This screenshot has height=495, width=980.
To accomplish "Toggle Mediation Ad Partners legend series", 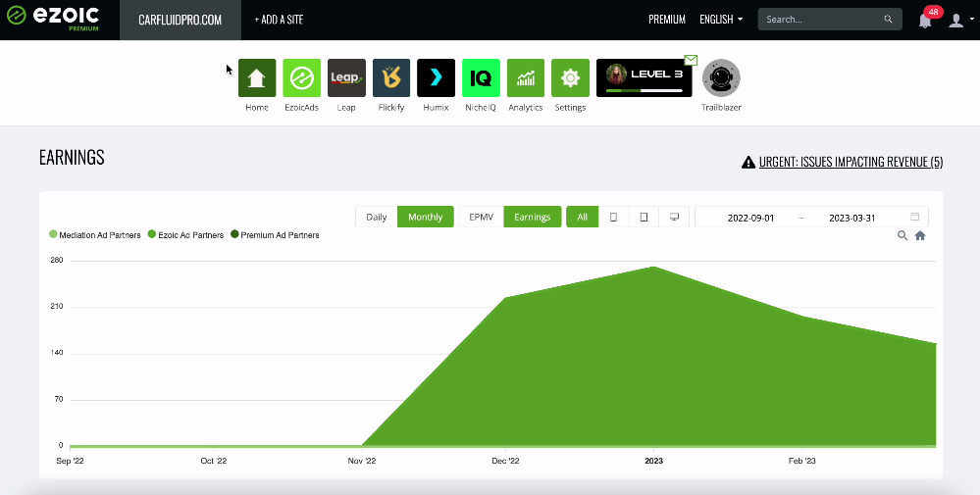I will point(95,235).
